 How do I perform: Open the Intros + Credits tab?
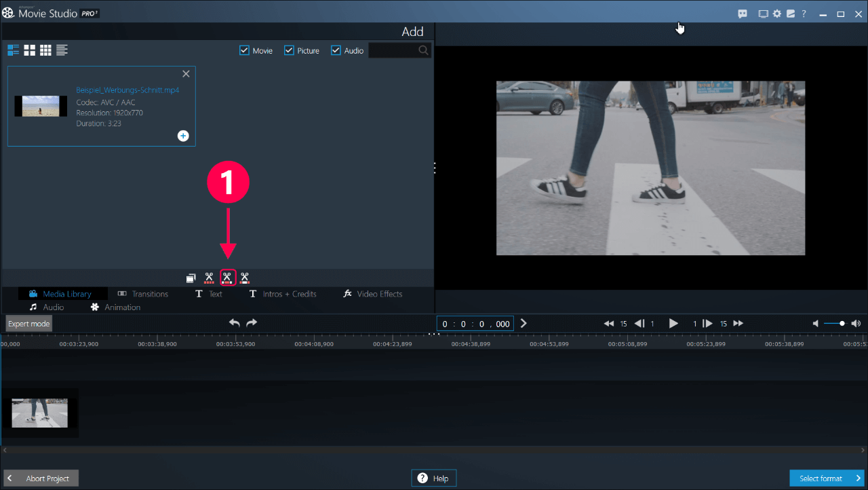click(283, 294)
